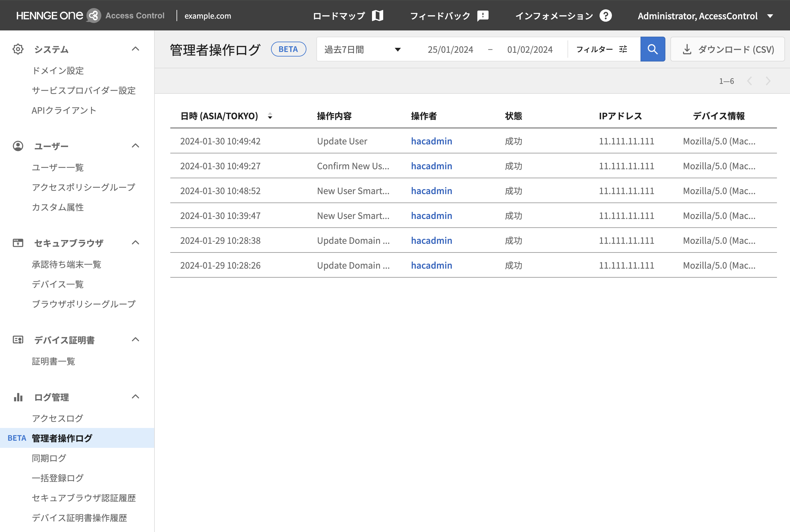Open the 過去7日間 period dropdown
This screenshot has width=790, height=532.
point(363,50)
